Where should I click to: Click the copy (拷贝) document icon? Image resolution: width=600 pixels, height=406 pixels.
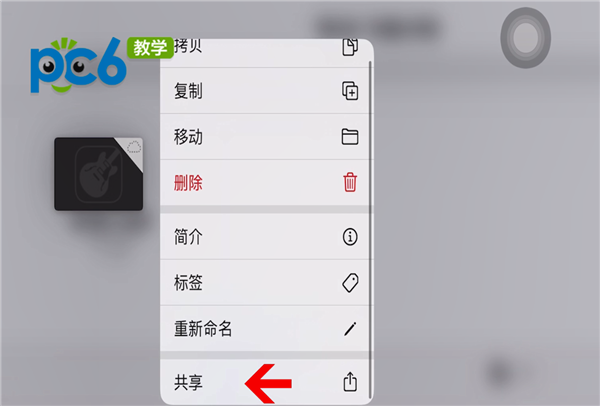point(350,47)
